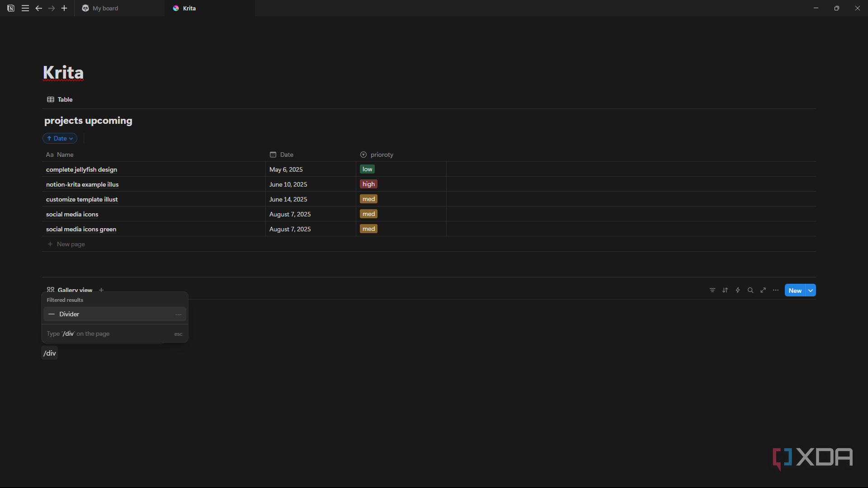
Task: Select the Krita tab
Action: (210, 8)
